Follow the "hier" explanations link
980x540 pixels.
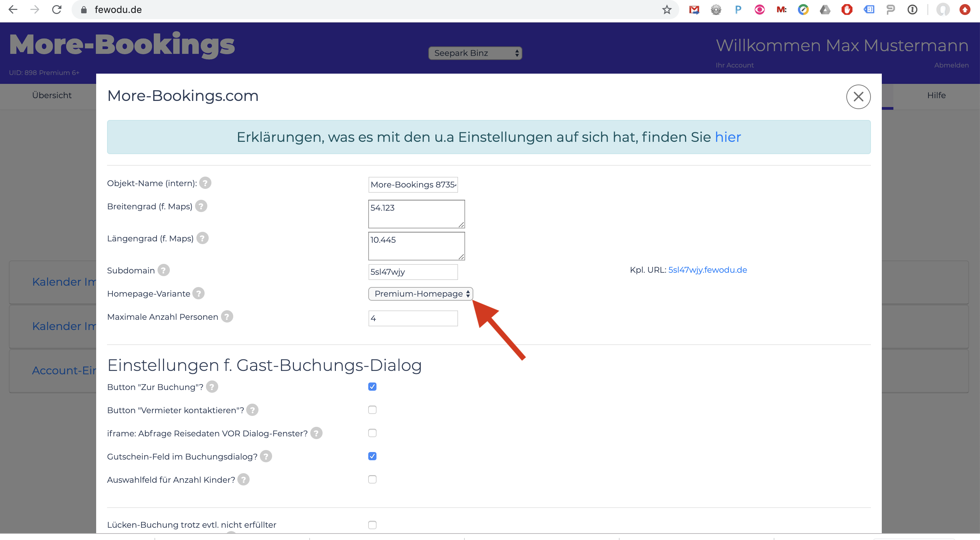728,137
